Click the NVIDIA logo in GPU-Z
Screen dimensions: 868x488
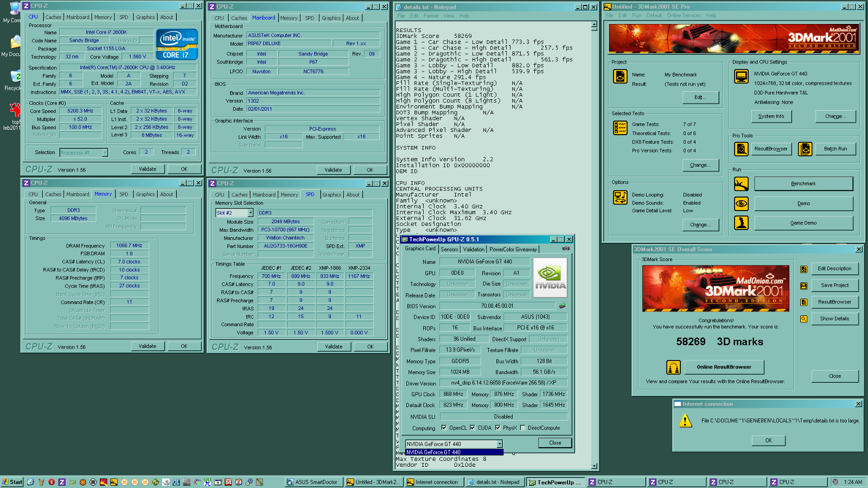550,278
